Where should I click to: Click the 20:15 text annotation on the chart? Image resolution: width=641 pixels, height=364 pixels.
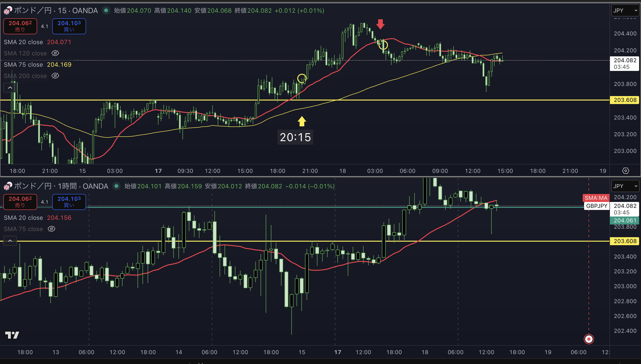(295, 137)
